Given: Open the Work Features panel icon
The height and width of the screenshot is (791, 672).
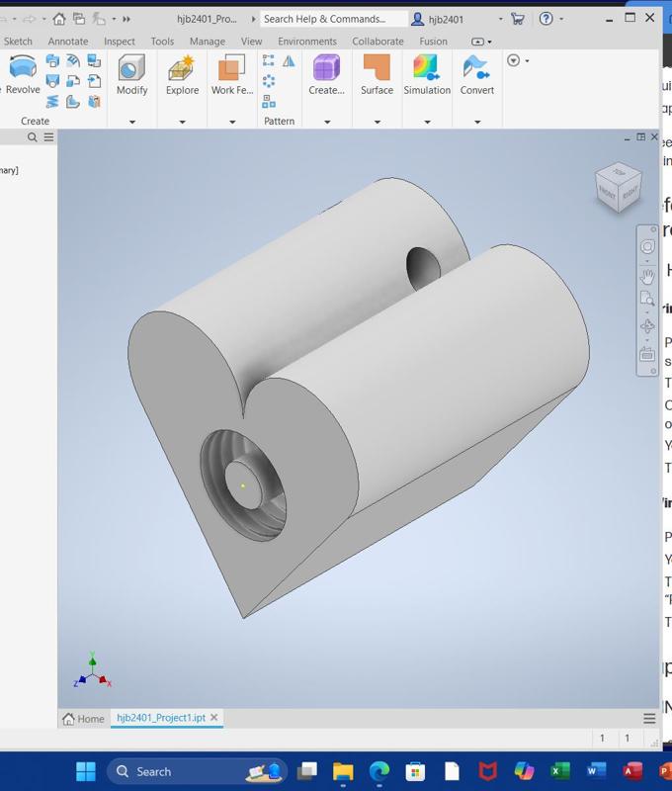Looking at the screenshot, I should (232, 68).
